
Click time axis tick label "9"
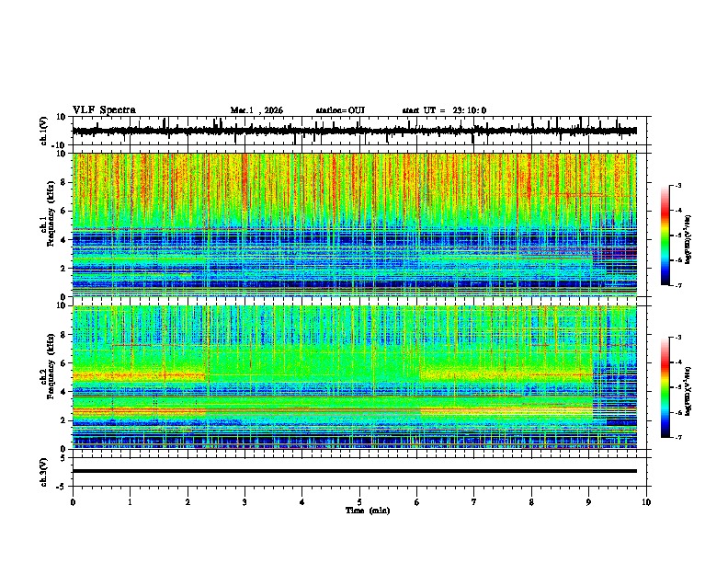tap(588, 502)
